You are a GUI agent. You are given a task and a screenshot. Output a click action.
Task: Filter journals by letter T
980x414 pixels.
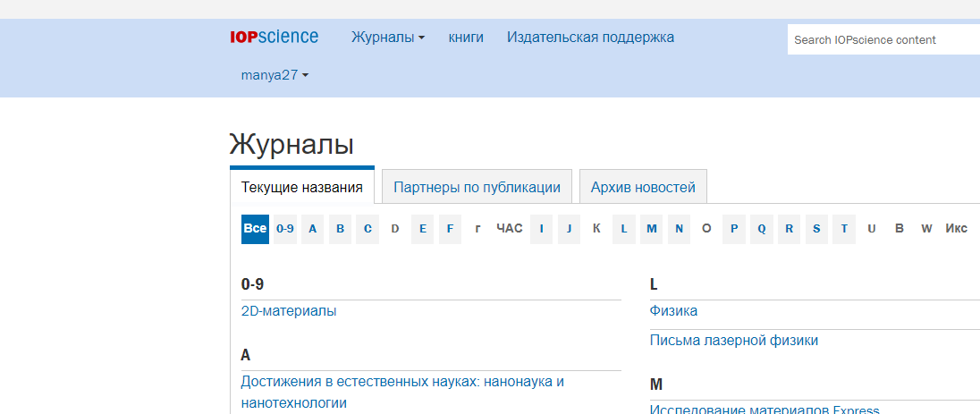pyautogui.click(x=844, y=229)
